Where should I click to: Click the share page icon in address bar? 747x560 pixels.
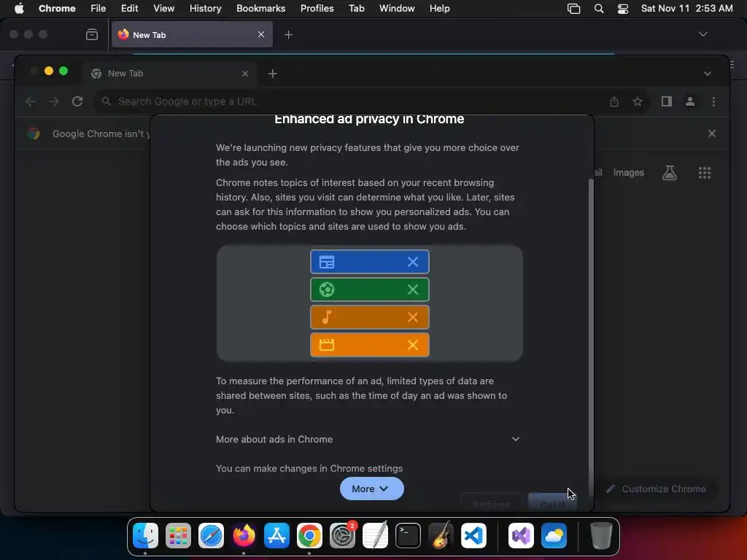(614, 101)
